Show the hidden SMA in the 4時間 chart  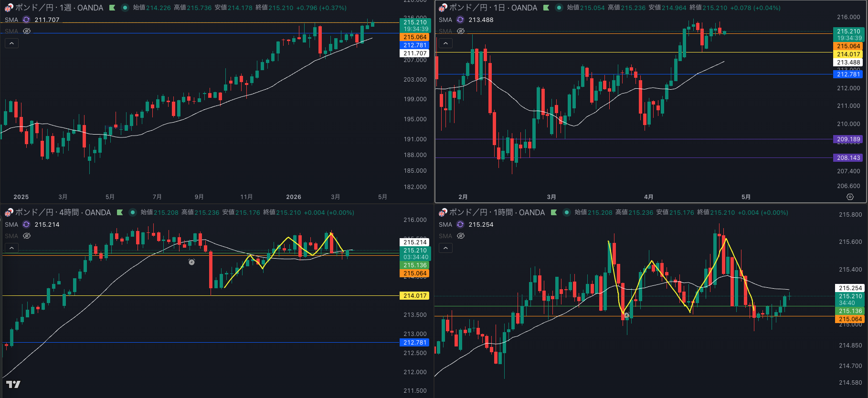pyautogui.click(x=27, y=236)
